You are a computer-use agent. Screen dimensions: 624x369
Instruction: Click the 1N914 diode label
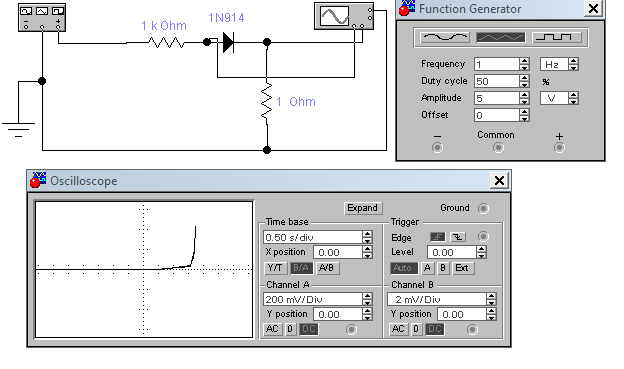pyautogui.click(x=226, y=18)
